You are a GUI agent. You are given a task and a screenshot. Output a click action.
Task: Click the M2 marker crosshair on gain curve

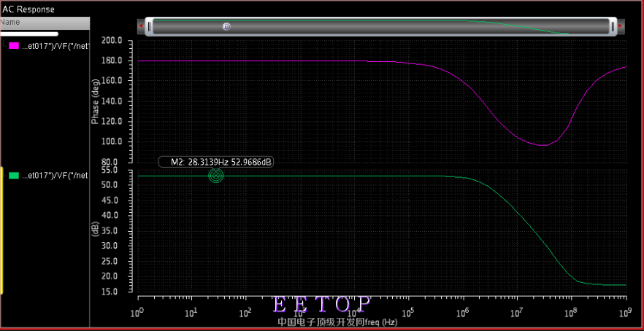pos(215,176)
